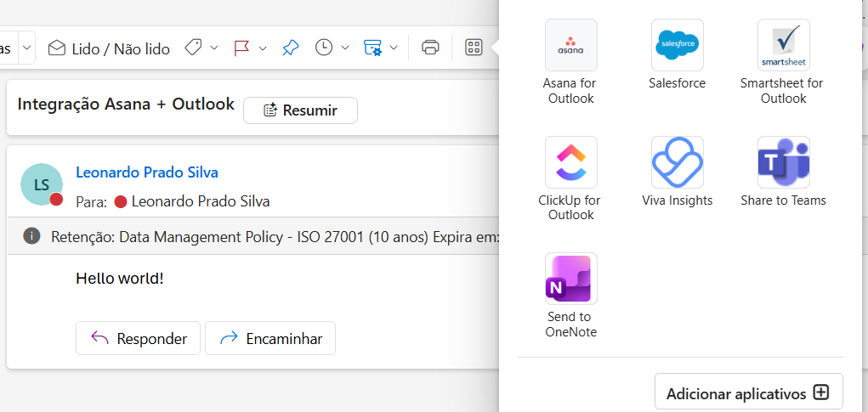Open Viva Insights app

tap(677, 162)
